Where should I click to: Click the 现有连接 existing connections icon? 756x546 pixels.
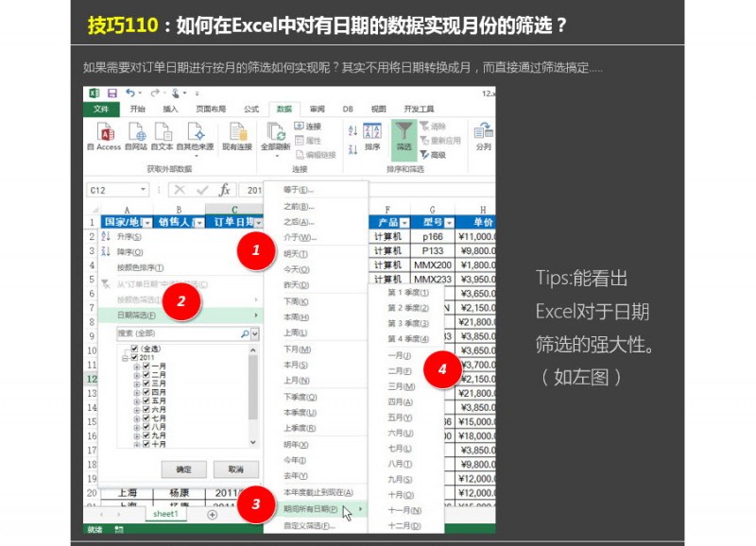238,132
